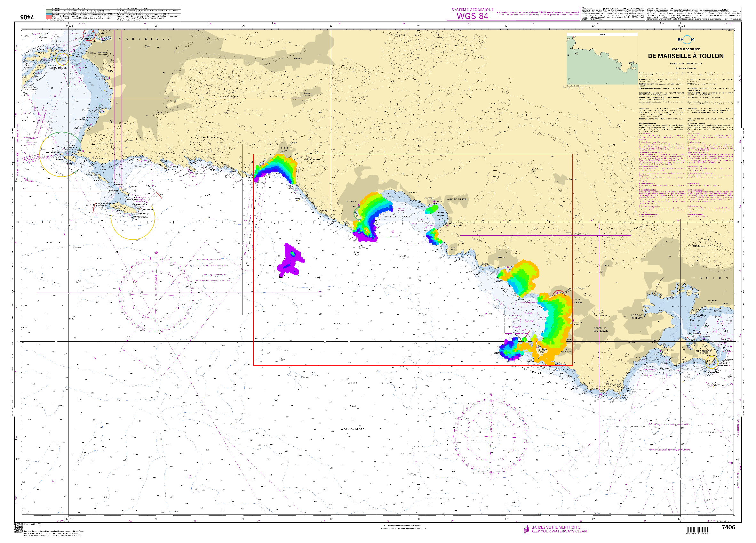
Task: Click the pink-red swatch in top legend
Action: [x=49, y=17]
